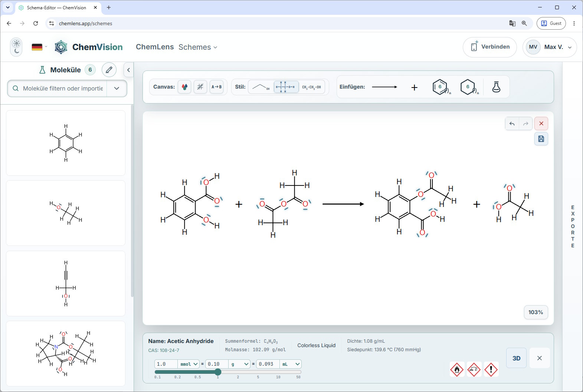
Task: Toggle light/dark theme switch
Action: [x=16, y=47]
